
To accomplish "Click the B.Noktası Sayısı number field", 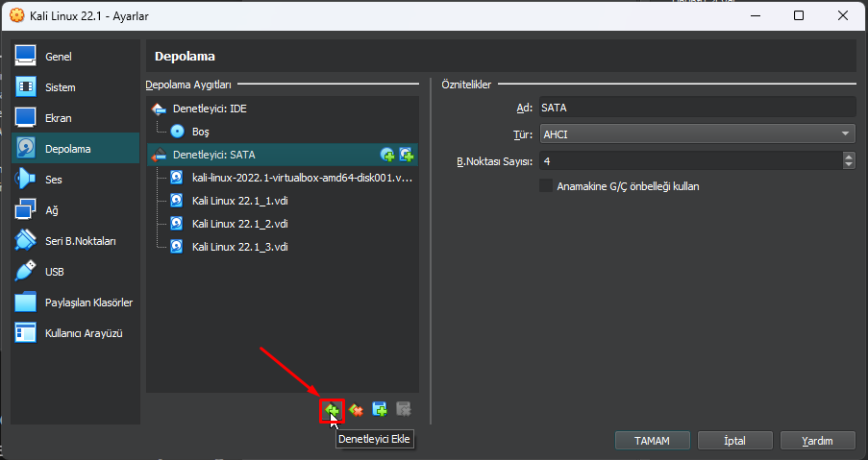I will click(x=691, y=161).
